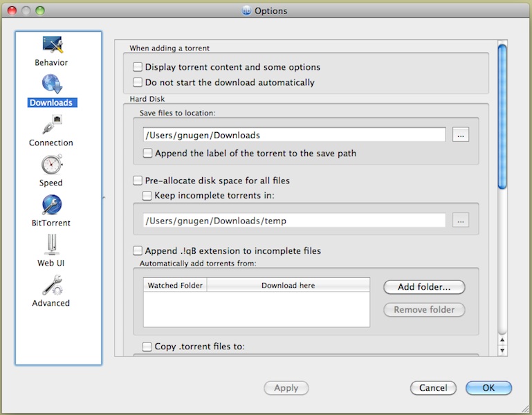Enable Display torrent content and some options

(x=138, y=67)
